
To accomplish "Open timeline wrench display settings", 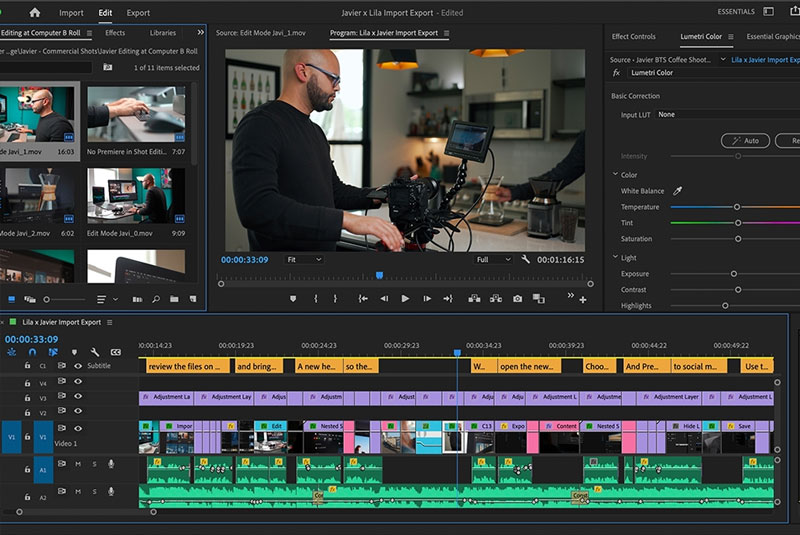I will click(x=95, y=352).
